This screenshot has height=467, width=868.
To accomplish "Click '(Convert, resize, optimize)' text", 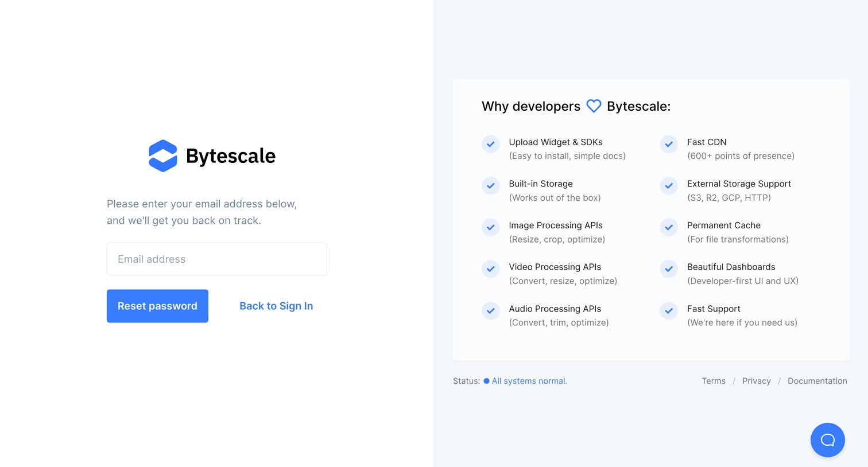I will [x=563, y=281].
